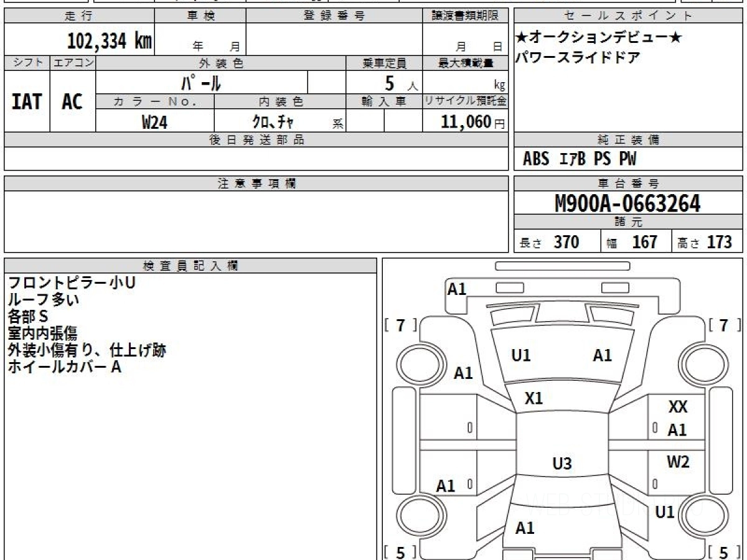Click the 純正装備 header

(628, 140)
